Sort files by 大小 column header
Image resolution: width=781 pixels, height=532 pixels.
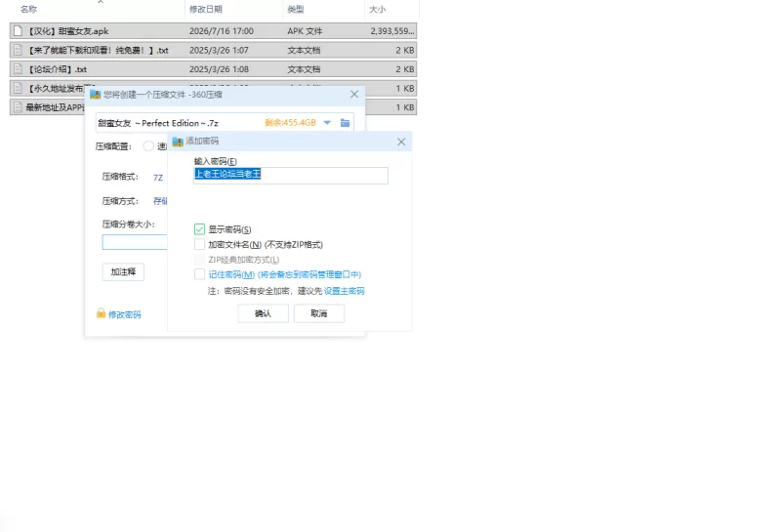click(377, 9)
